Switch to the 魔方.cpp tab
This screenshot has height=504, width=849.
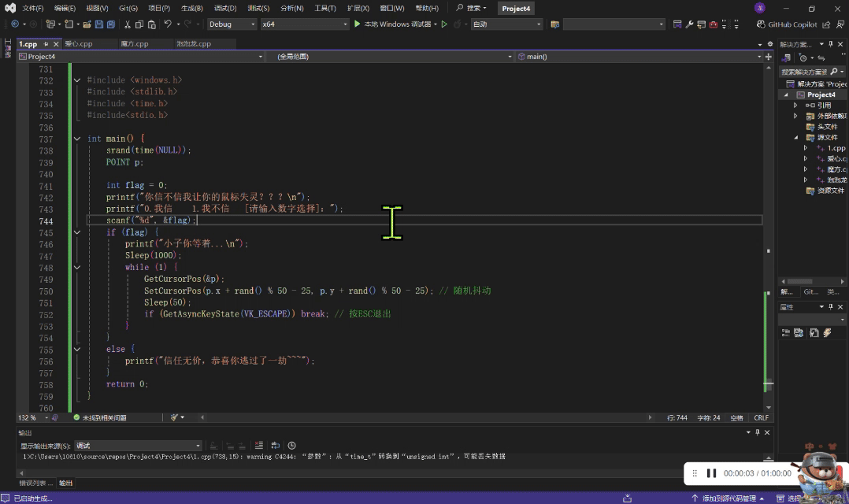134,44
